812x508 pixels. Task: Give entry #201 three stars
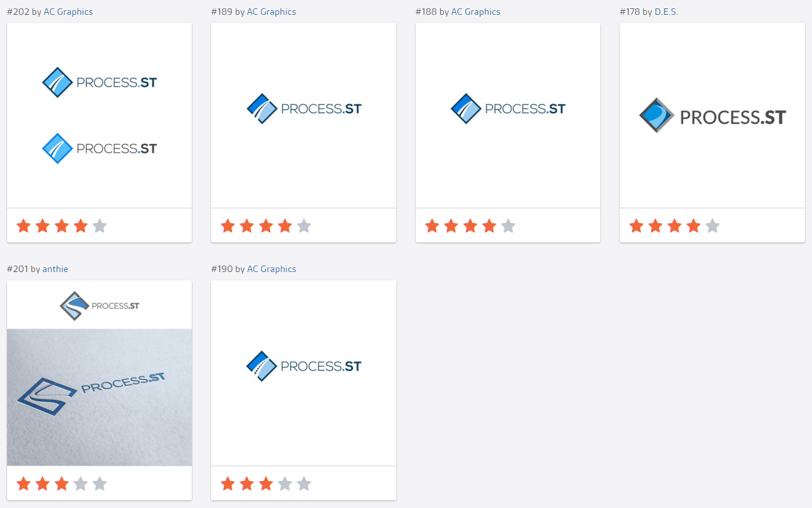coord(62,484)
